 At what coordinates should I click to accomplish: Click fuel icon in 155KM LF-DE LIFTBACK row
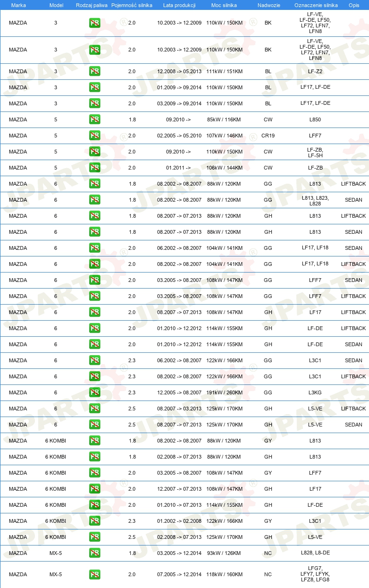click(x=94, y=328)
